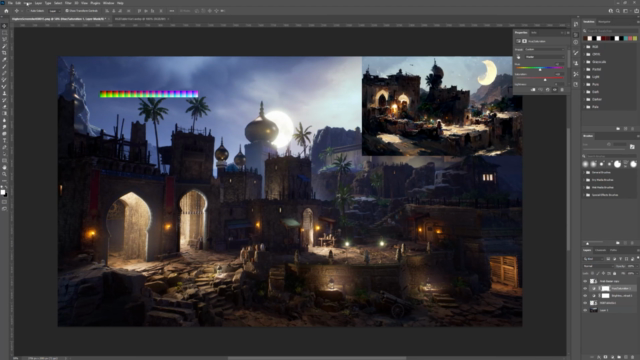This screenshot has width=640, height=360.
Task: Click the Home icon in options bar
Action: (6, 11)
